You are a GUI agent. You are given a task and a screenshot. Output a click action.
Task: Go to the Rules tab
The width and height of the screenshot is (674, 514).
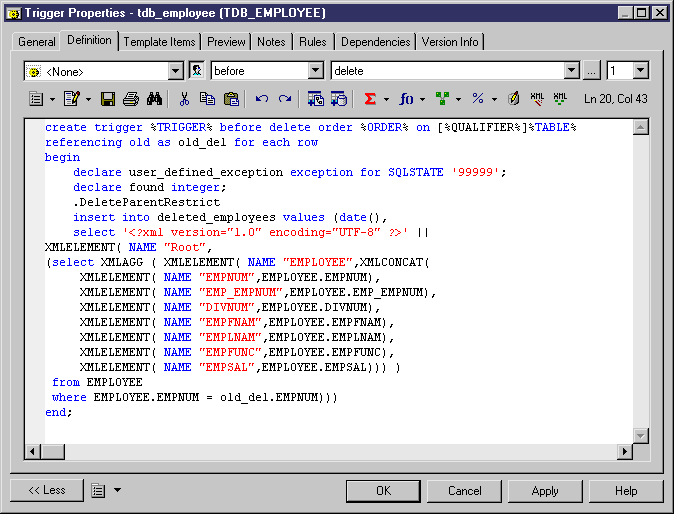click(313, 42)
